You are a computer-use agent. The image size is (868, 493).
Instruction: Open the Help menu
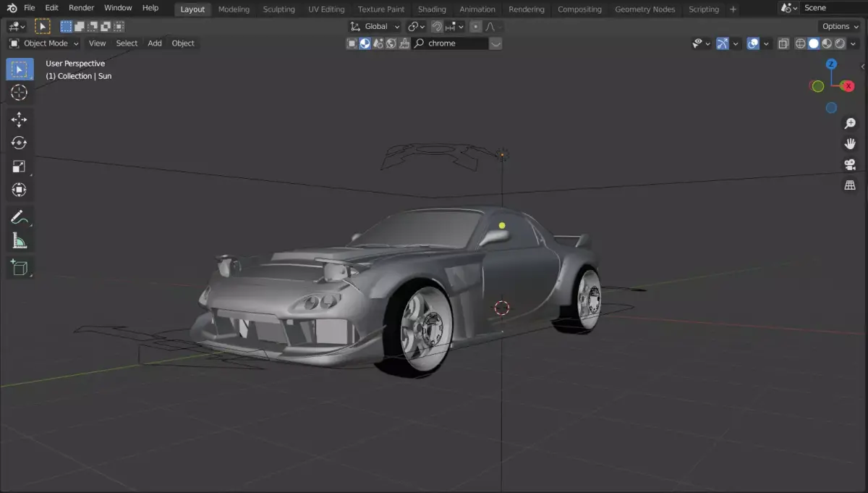[x=150, y=8]
